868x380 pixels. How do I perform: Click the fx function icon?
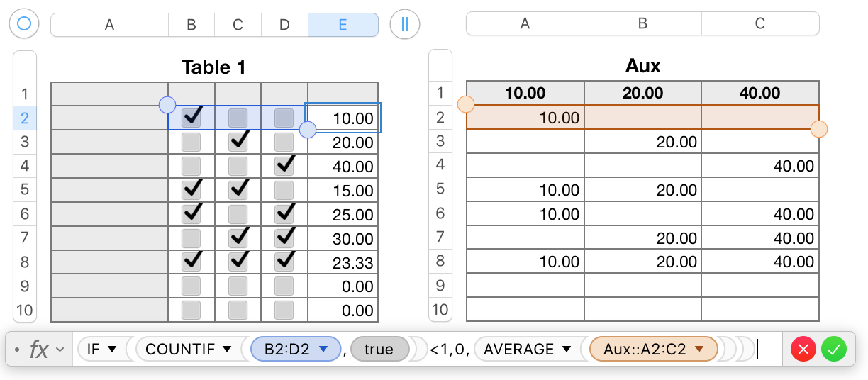[38, 350]
